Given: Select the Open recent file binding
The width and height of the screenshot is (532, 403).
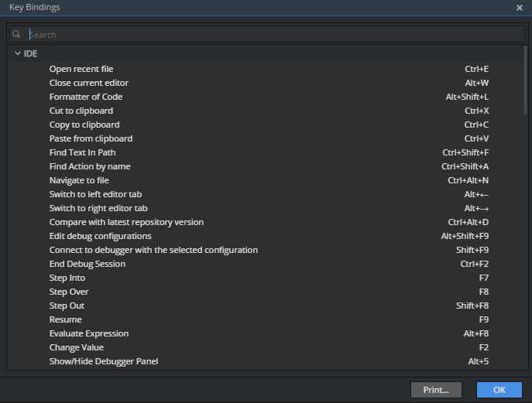Looking at the screenshot, I should 266,69.
